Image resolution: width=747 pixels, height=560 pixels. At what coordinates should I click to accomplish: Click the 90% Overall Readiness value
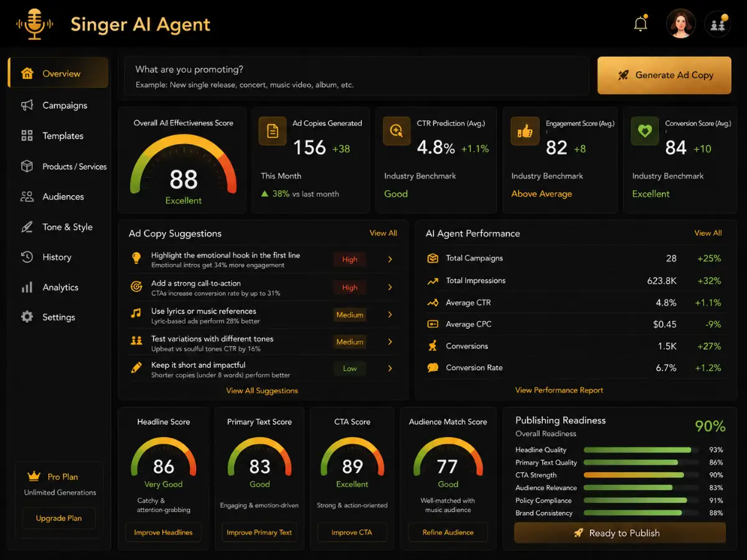point(710,426)
